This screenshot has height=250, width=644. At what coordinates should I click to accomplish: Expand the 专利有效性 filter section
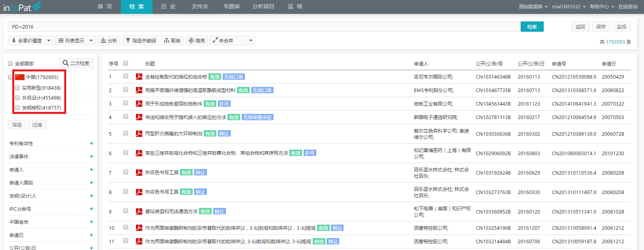[91, 143]
